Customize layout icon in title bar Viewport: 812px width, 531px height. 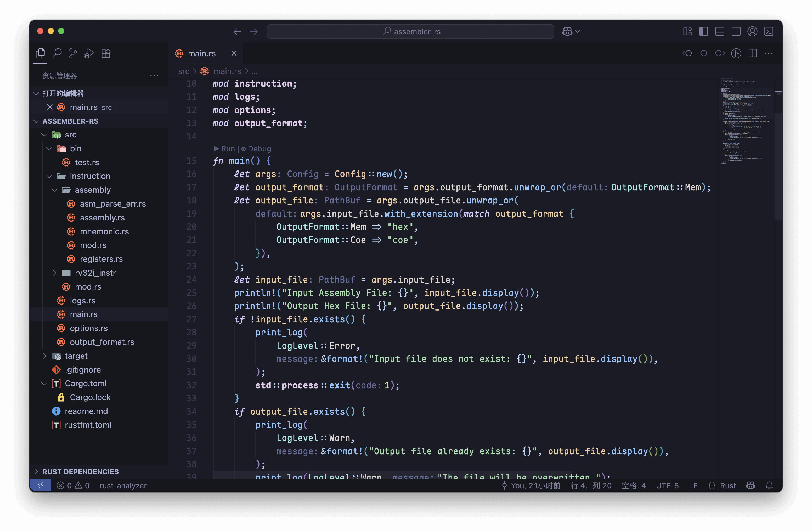(687, 31)
